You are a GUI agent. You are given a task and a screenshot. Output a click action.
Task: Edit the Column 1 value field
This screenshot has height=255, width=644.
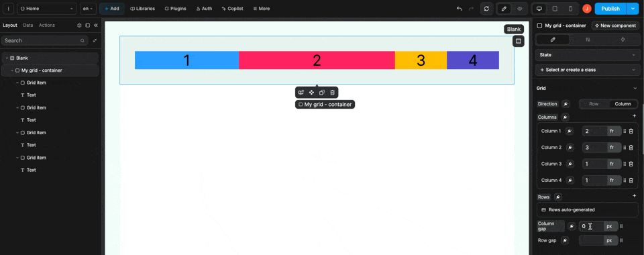tap(594, 131)
